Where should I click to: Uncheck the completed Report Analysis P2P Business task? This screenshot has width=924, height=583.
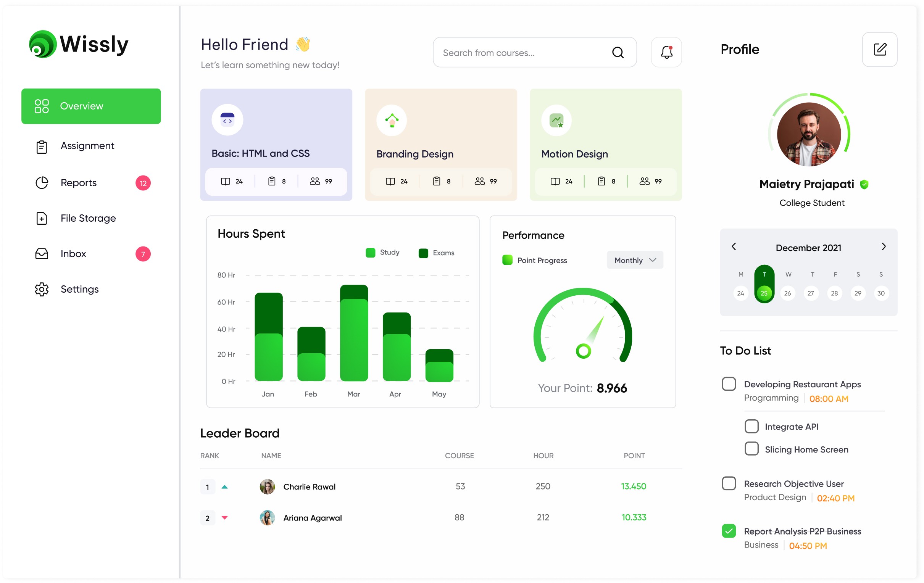tap(728, 531)
